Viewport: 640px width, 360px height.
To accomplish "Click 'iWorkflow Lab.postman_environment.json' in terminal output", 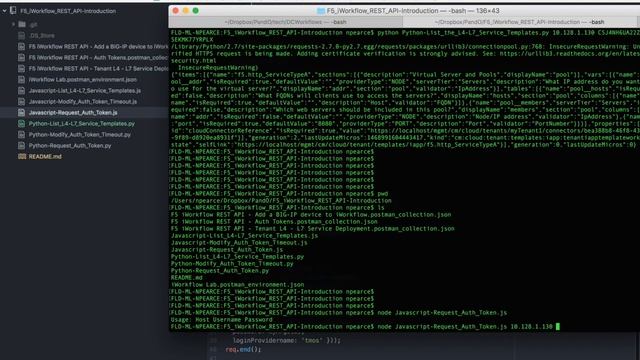I will pyautogui.click(x=238, y=284).
